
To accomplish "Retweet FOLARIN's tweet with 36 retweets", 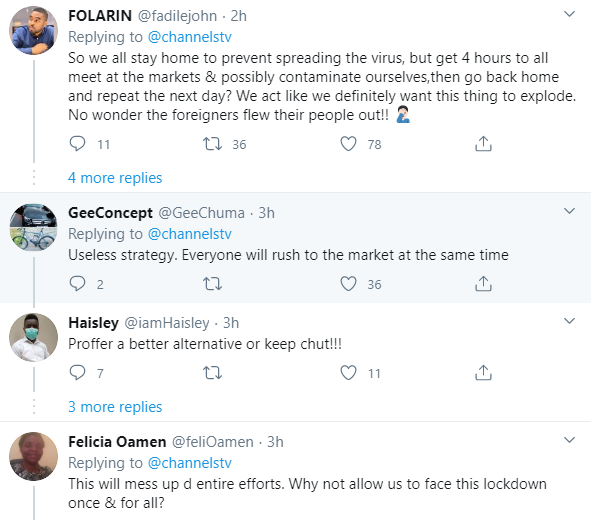I will click(213, 144).
